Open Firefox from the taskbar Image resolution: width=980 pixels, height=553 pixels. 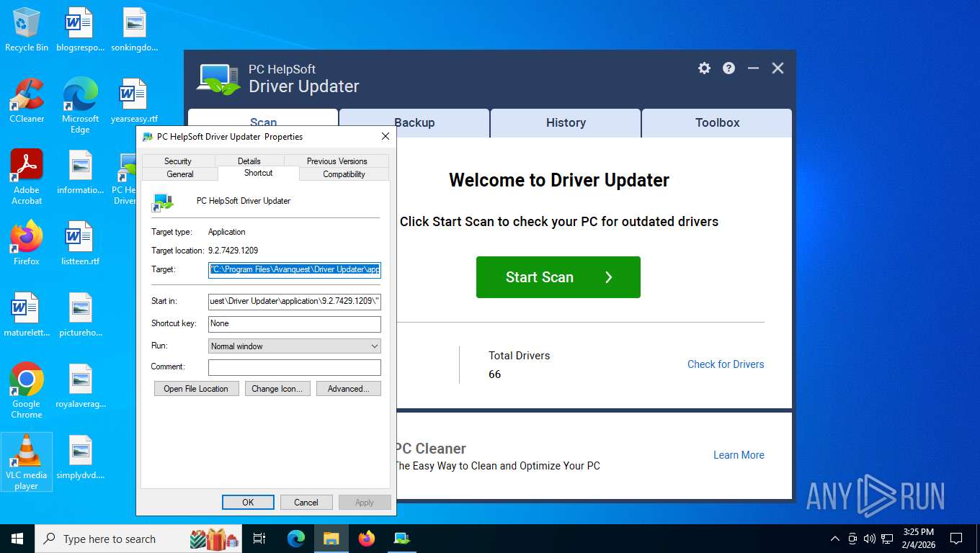click(x=367, y=539)
